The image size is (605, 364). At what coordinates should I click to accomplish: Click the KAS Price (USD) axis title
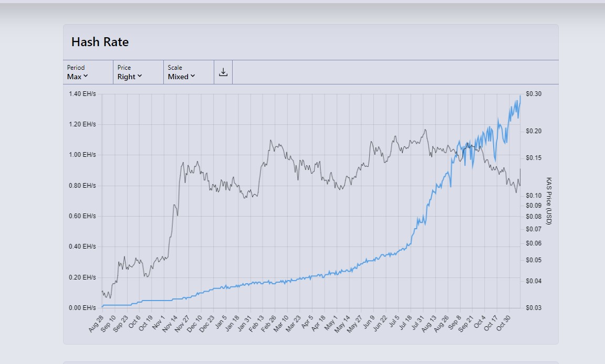click(549, 201)
